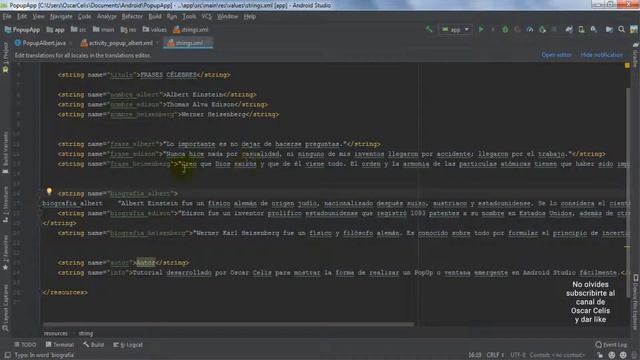Click the Make Project hammer icon

click(x=429, y=29)
